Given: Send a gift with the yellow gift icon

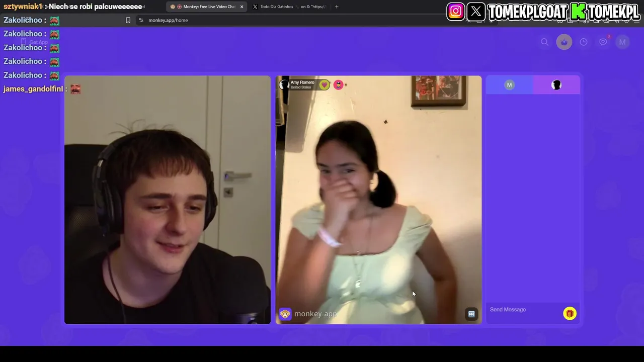Looking at the screenshot, I should tap(570, 314).
